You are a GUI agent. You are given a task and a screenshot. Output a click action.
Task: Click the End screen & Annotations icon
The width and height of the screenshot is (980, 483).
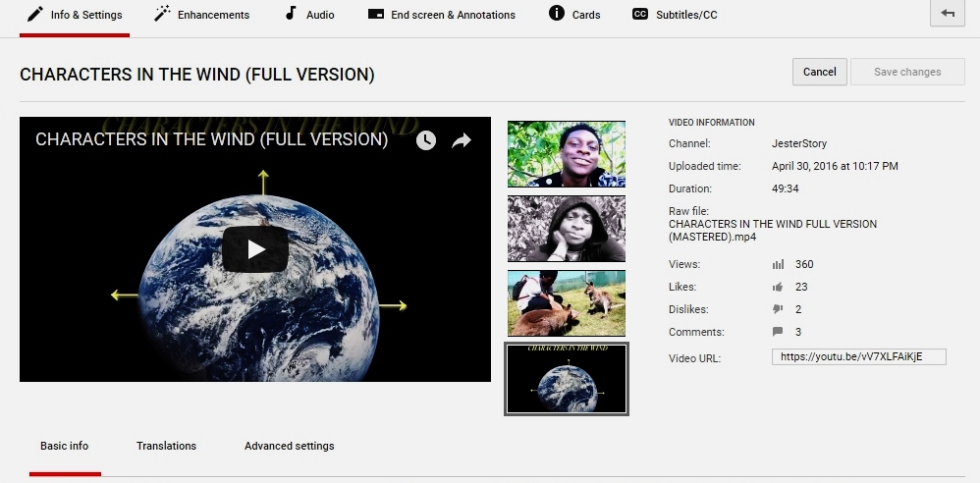376,14
